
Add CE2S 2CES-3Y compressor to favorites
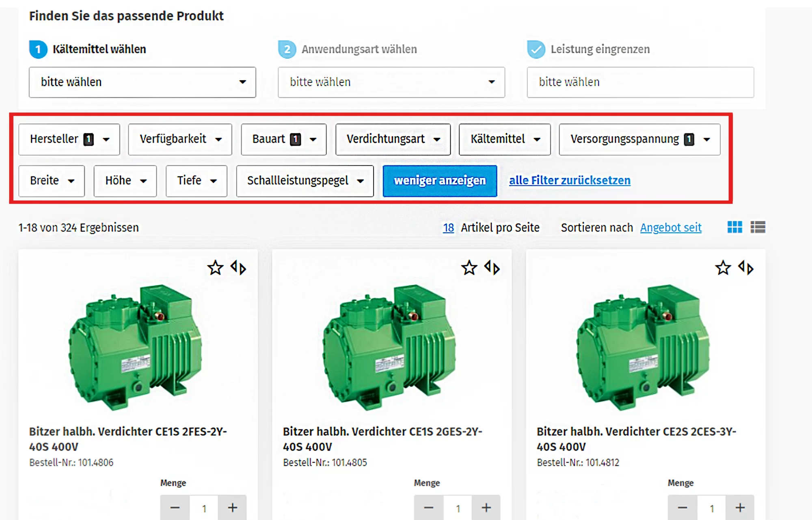coord(723,268)
